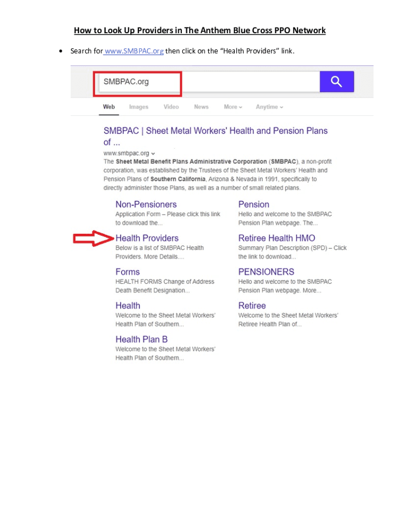
Task: Open the Retiree sitelink
Action: [252, 305]
